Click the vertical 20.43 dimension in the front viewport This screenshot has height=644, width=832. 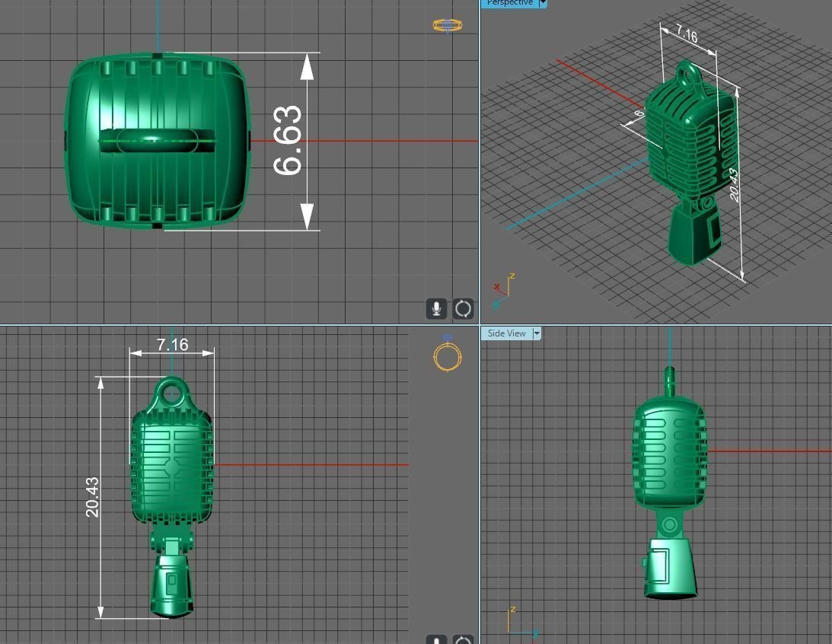(x=92, y=497)
